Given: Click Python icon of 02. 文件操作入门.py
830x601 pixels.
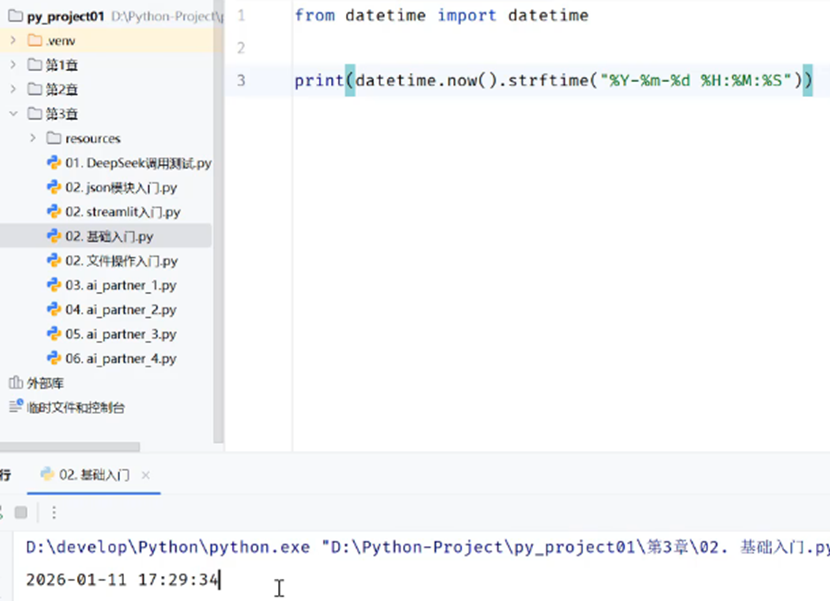Looking at the screenshot, I should pyautogui.click(x=53, y=261).
